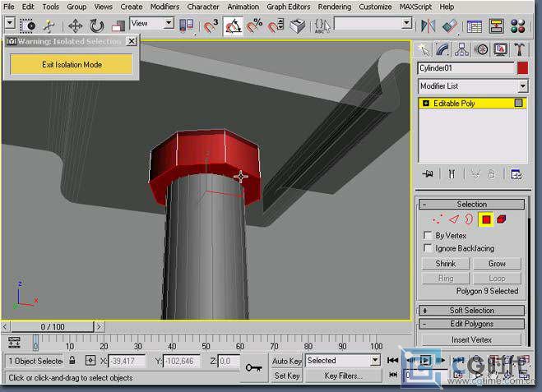Toggle Percent Snap icon
This screenshot has width=542, height=392.
pos(254,26)
